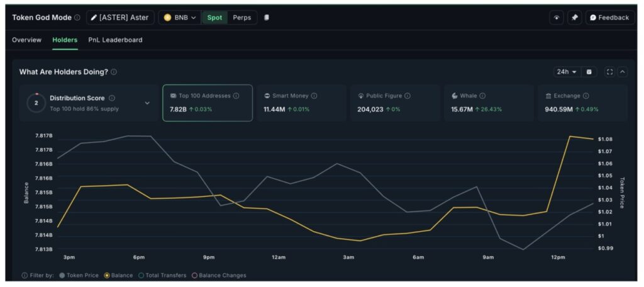
Task: Toggle the yellow Balance series filter
Action: [118, 275]
